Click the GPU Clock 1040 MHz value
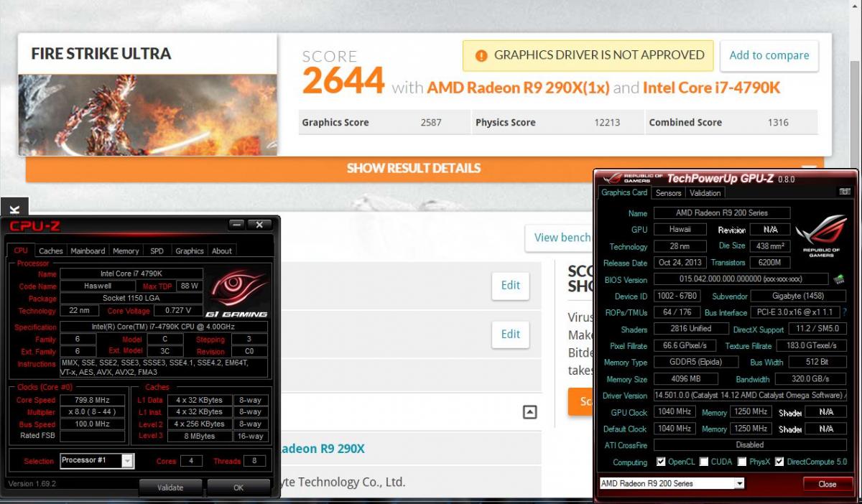 click(x=675, y=412)
